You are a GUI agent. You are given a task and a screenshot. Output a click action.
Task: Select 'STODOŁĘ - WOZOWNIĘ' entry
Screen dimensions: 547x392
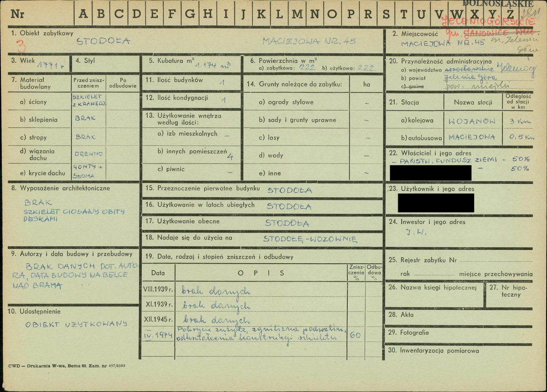click(x=310, y=239)
